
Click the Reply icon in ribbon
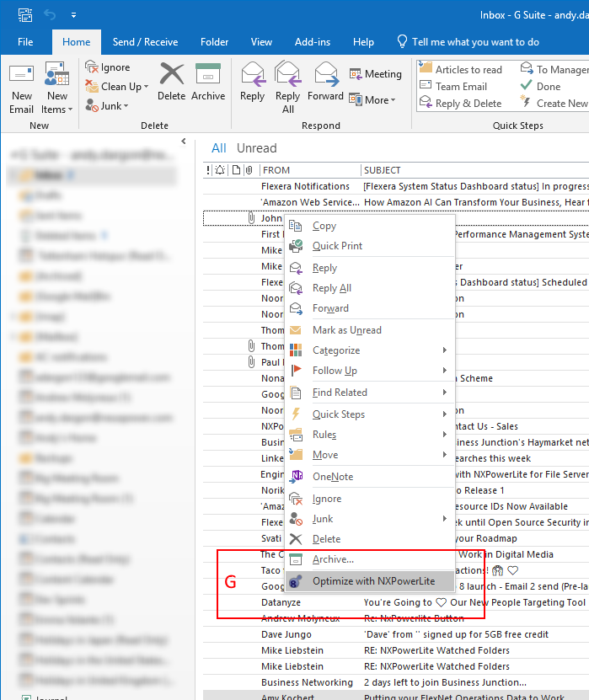point(252,82)
